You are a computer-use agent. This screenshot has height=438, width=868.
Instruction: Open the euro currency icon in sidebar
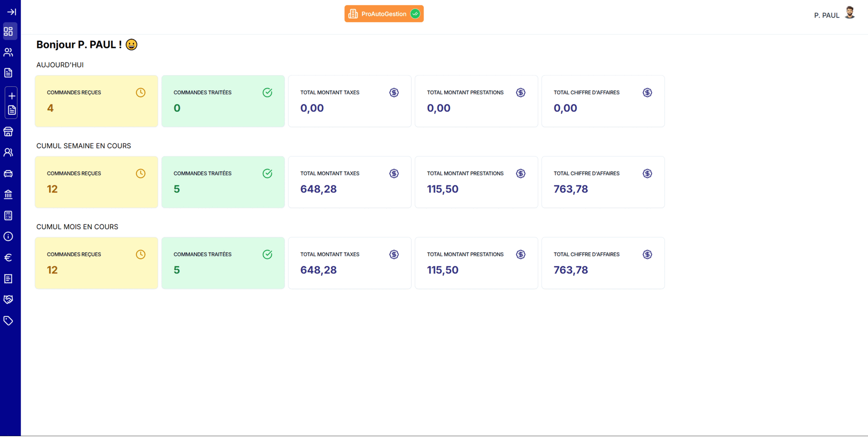coord(9,258)
